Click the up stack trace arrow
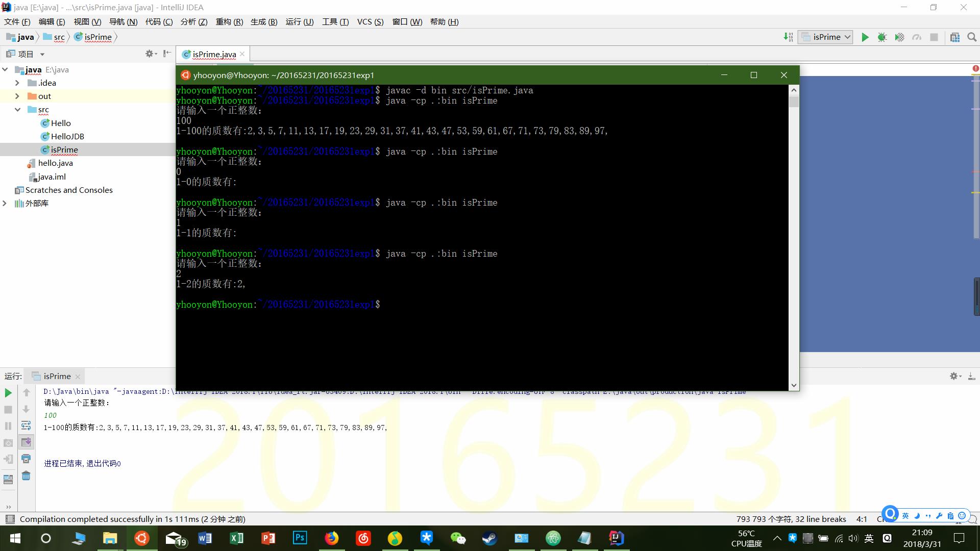Screen dimensions: 980x551 (x=27, y=392)
